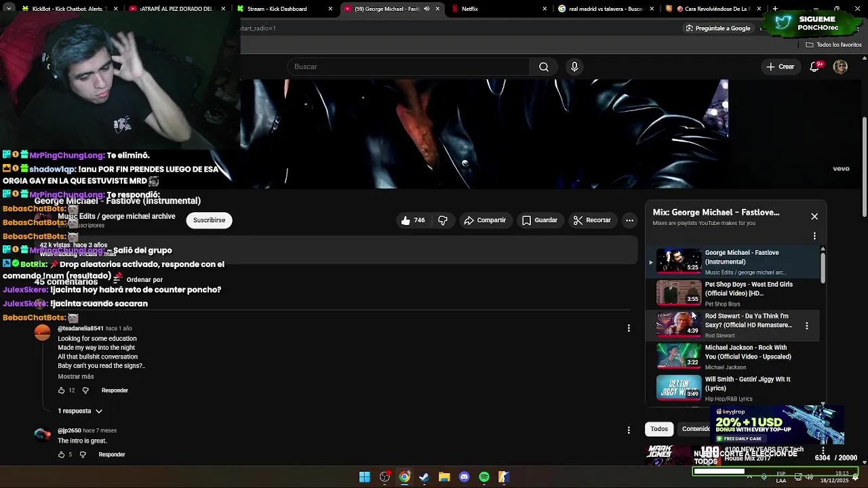Open @jp2650 channel link
Viewport: 868px width, 488px height.
coord(69,430)
